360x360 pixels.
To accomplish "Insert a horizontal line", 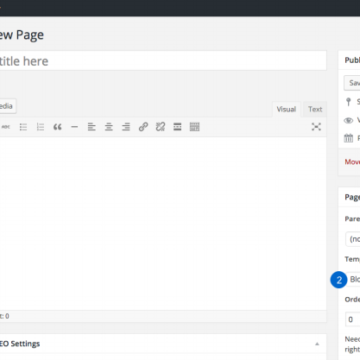I will point(74,127).
